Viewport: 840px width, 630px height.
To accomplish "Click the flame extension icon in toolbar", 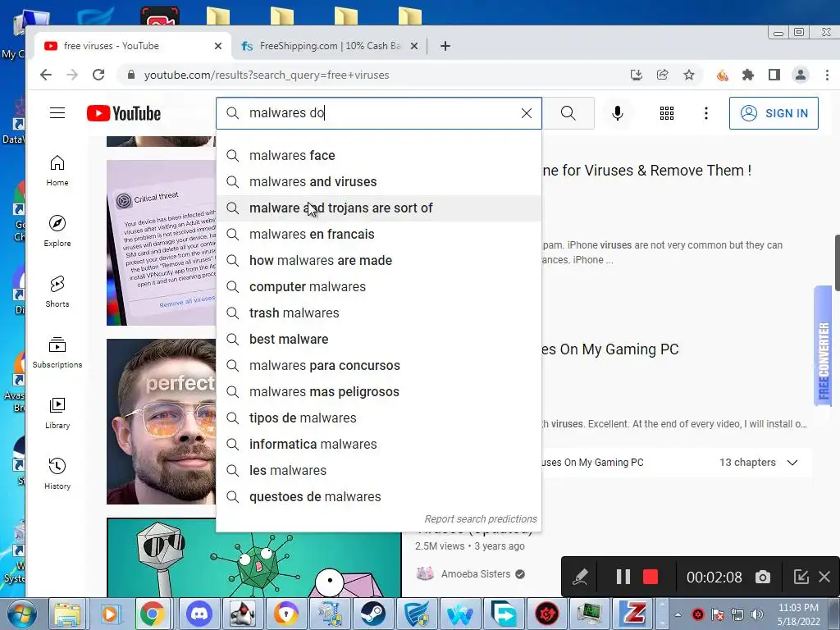I will click(x=722, y=75).
